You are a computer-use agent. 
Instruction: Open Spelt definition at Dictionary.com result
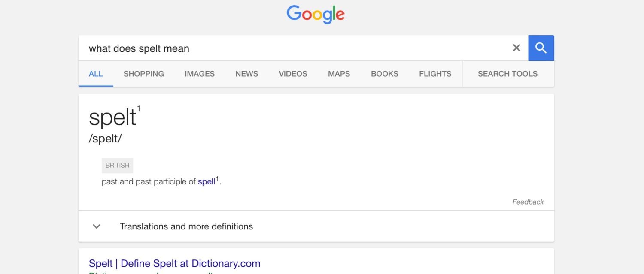(x=174, y=263)
